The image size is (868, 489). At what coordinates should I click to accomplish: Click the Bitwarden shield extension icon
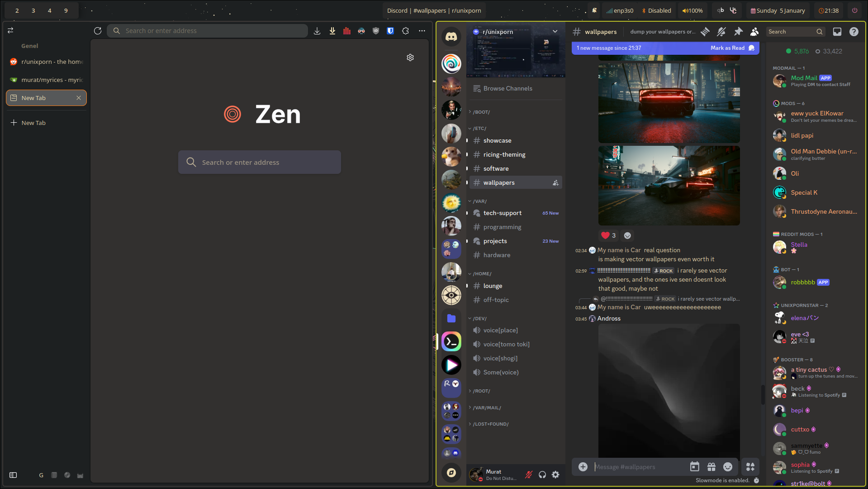pyautogui.click(x=390, y=31)
